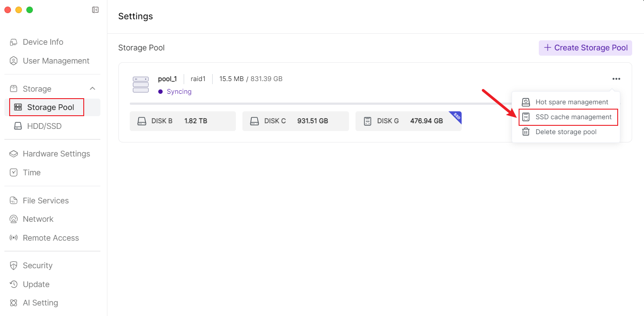Open Hardware Settings page

(56, 154)
